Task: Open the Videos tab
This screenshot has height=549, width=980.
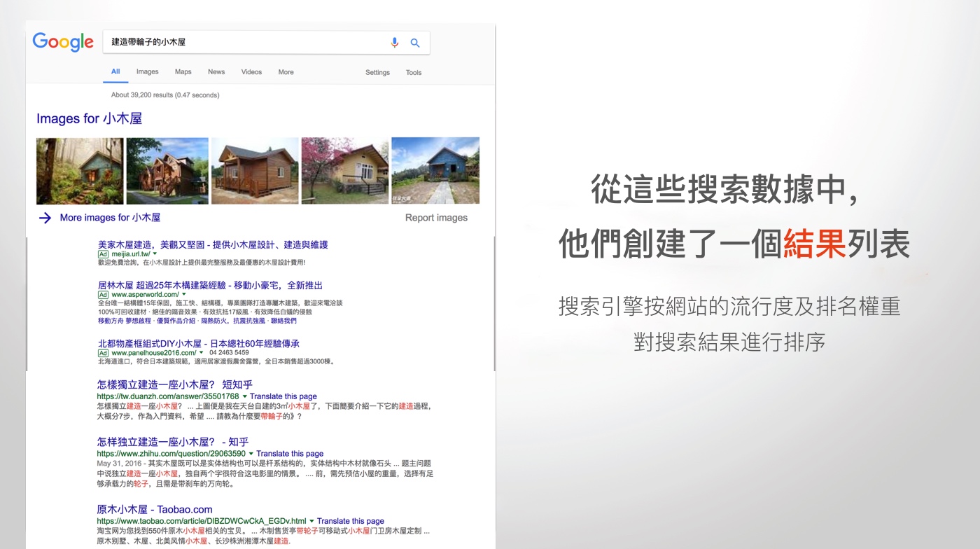Action: (x=251, y=71)
